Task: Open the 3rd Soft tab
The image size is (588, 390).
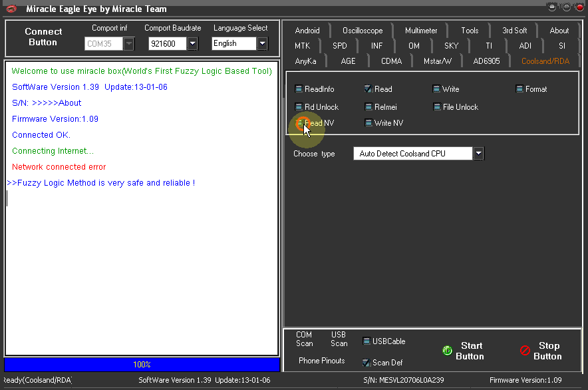Action: [515, 31]
